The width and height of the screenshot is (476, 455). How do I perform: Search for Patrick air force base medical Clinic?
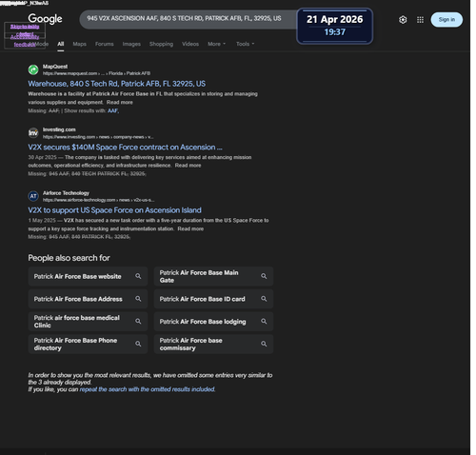tap(88, 322)
